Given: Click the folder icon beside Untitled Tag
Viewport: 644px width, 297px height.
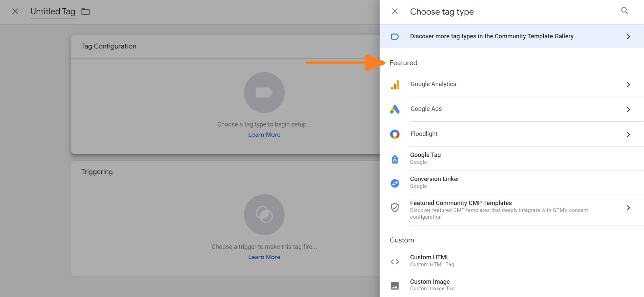Looking at the screenshot, I should tap(86, 12).
